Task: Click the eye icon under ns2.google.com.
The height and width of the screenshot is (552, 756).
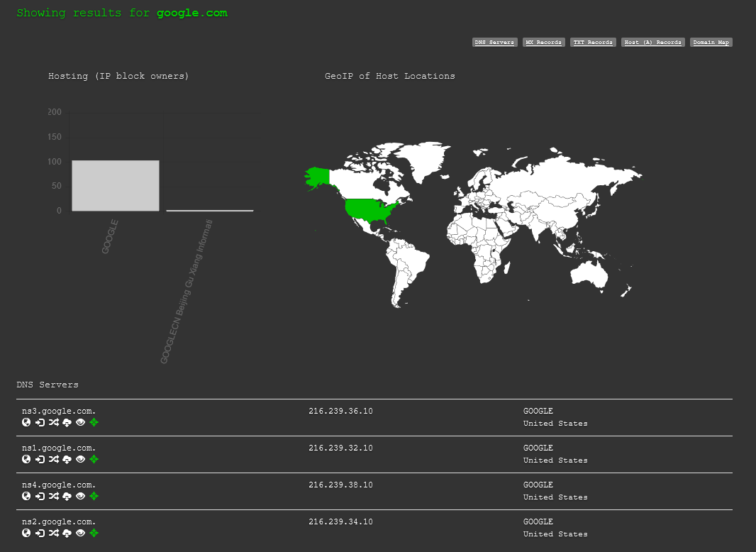Action: coord(81,533)
